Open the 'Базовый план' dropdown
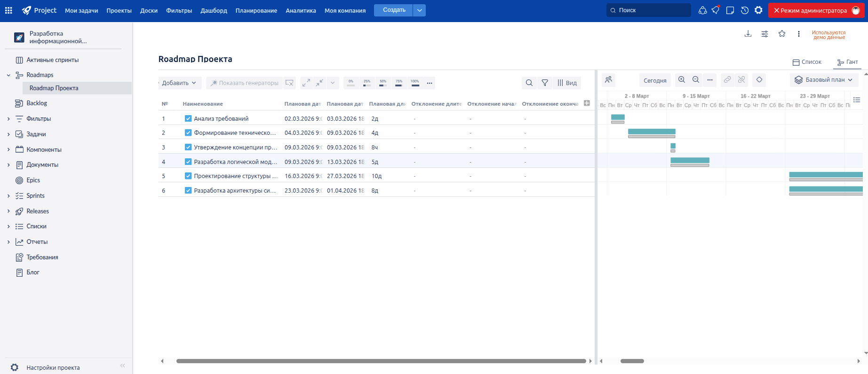This screenshot has width=868, height=374. tap(824, 80)
